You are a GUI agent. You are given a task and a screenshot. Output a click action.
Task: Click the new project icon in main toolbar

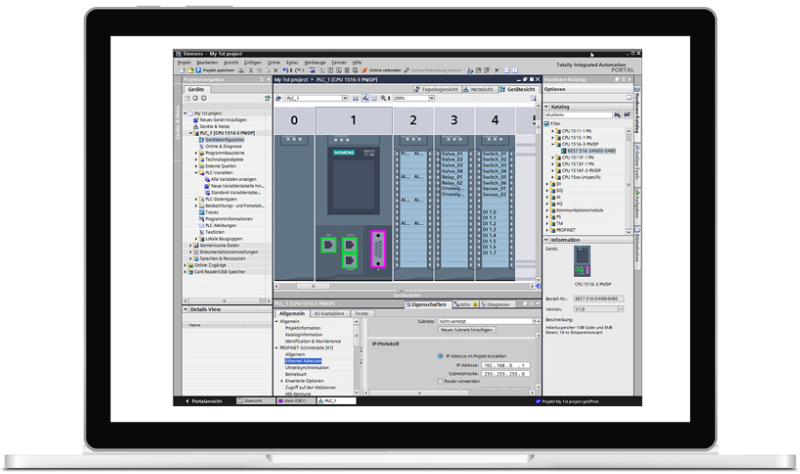(183, 70)
